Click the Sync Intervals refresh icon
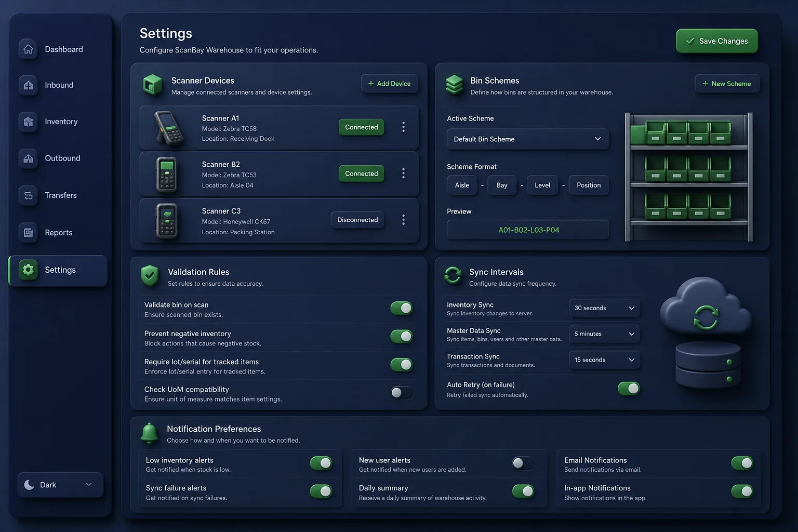The image size is (798, 532). pyautogui.click(x=453, y=275)
